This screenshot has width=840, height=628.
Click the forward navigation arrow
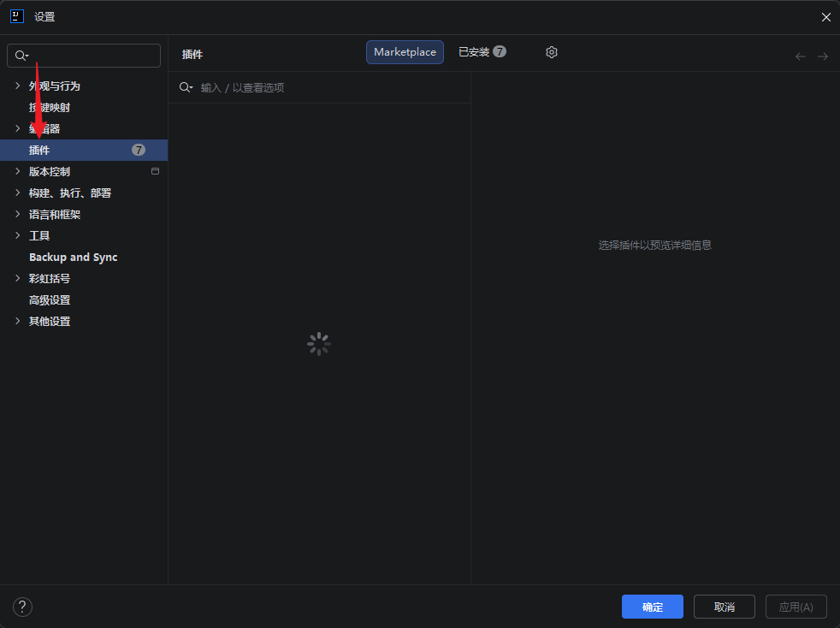[823, 56]
